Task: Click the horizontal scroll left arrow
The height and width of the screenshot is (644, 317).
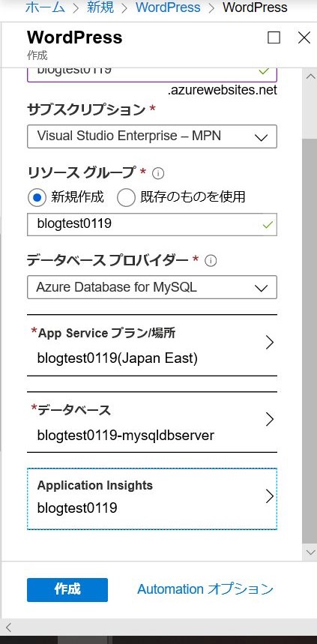Action: (x=8, y=628)
